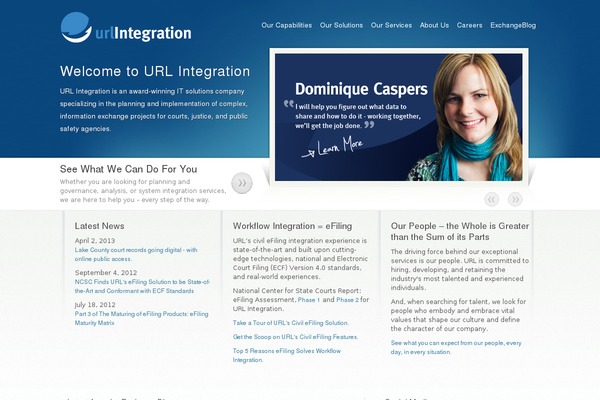Open the Our Capabilities menu
Image resolution: width=600 pixels, height=400 pixels.
pyautogui.click(x=287, y=25)
